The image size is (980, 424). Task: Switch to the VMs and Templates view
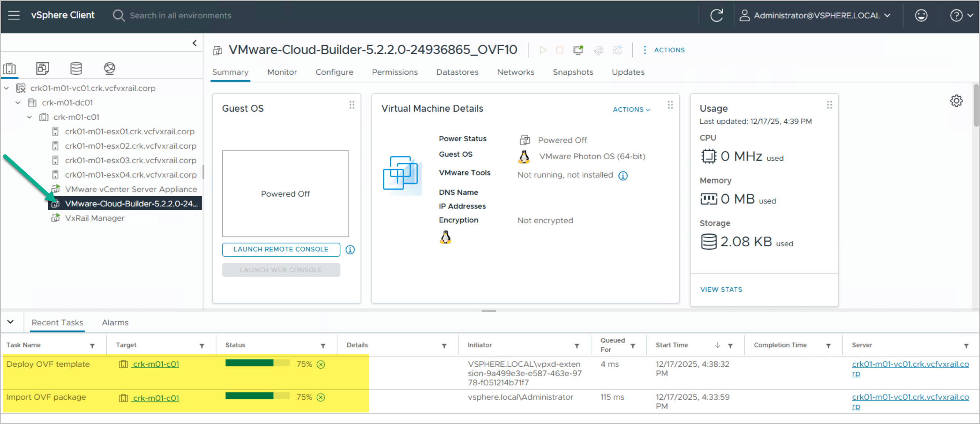[42, 68]
